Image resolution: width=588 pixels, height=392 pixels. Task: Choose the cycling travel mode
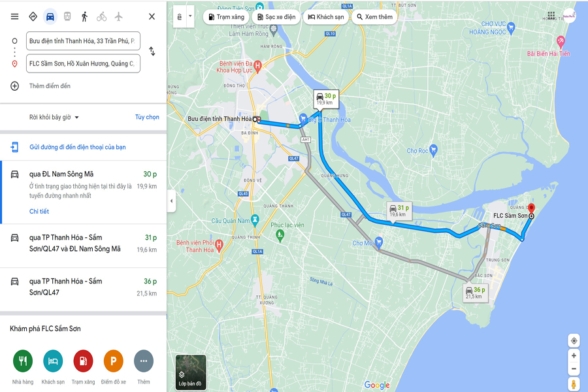pyautogui.click(x=102, y=16)
